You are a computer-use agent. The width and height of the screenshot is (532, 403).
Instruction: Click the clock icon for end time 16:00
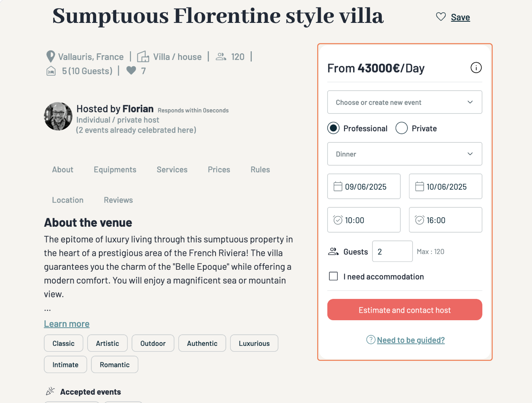(420, 220)
